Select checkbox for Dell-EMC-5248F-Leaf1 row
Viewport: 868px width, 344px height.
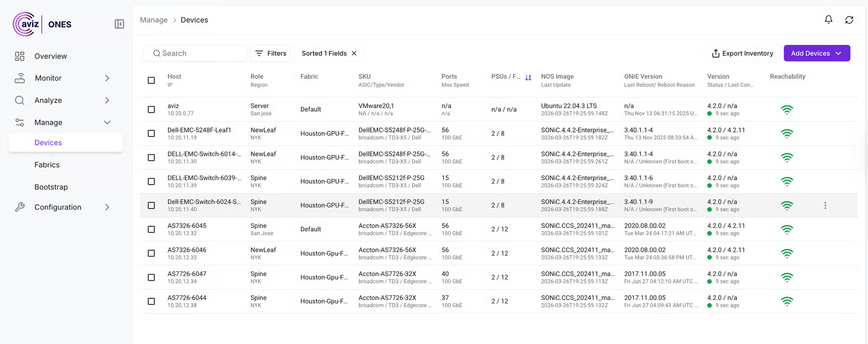pyautogui.click(x=151, y=134)
